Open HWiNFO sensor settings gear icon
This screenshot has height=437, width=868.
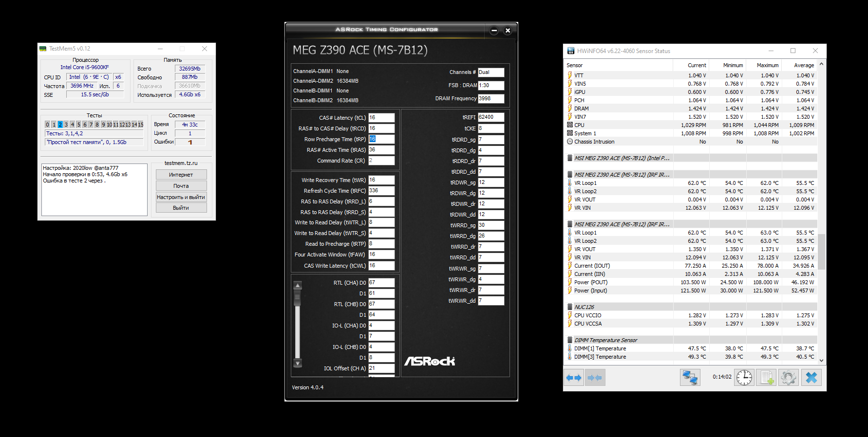click(x=788, y=378)
